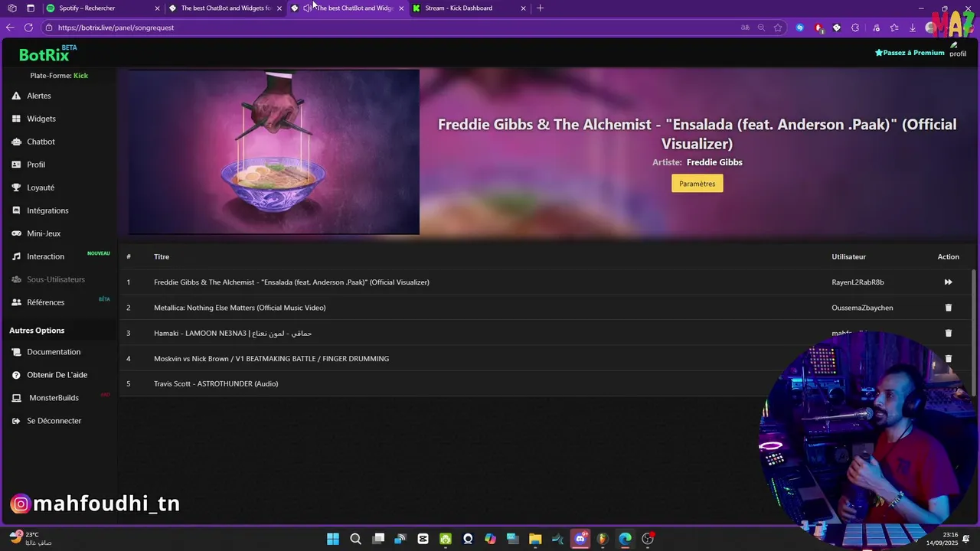
Task: Click the Loyauté trophy icon
Action: click(x=16, y=187)
